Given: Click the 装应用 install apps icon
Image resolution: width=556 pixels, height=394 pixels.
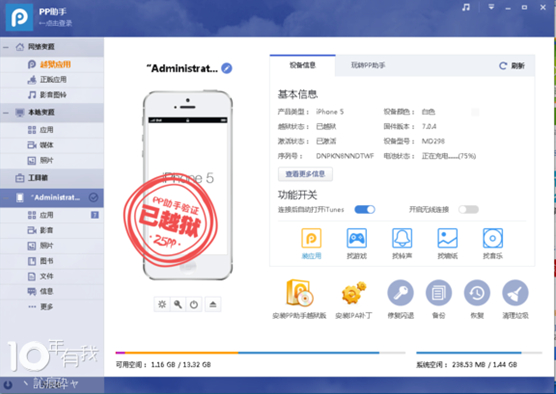Looking at the screenshot, I should tap(311, 238).
